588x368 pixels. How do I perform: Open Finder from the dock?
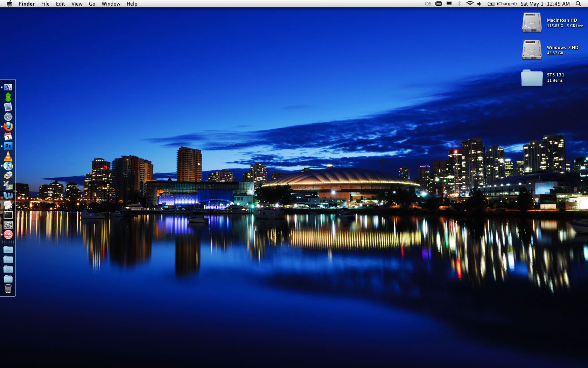point(8,87)
